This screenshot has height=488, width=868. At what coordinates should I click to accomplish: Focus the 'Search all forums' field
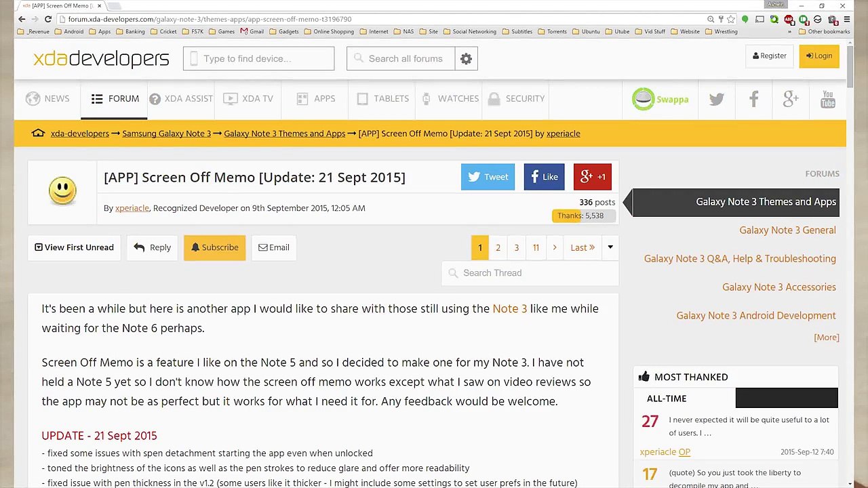tap(400, 59)
